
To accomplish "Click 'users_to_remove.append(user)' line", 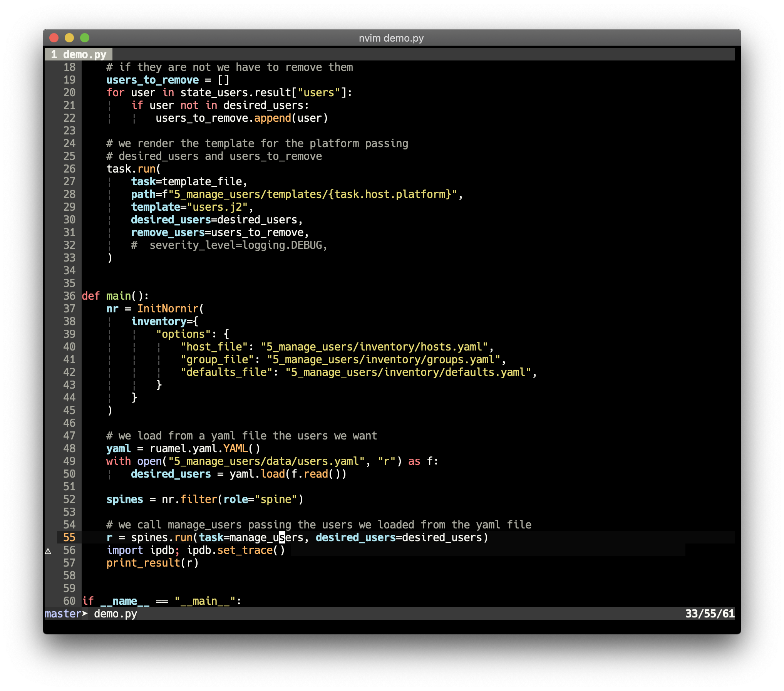I will (242, 118).
